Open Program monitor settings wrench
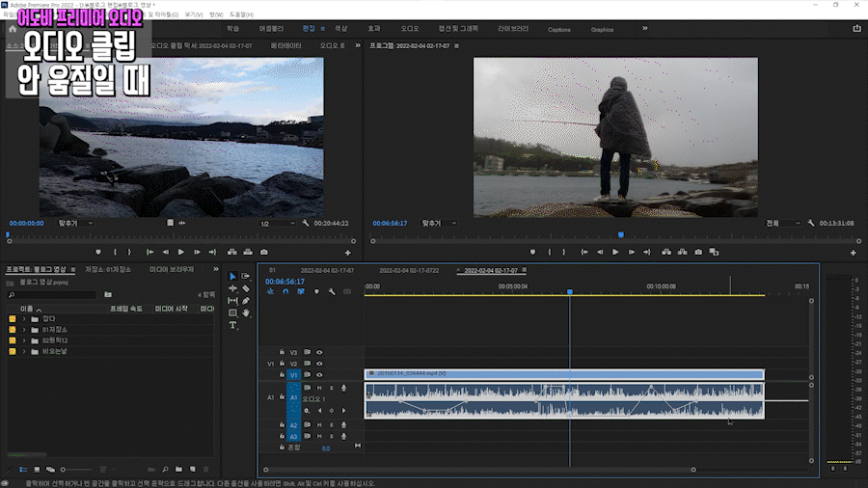Screen dimensions: 868x488 811,223
